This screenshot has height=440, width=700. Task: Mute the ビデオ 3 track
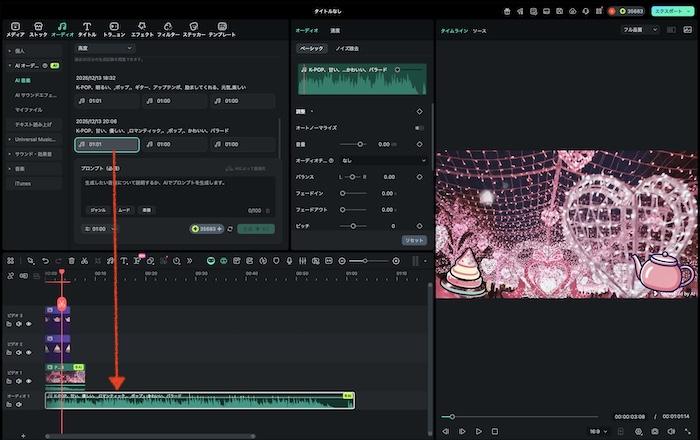(19, 324)
